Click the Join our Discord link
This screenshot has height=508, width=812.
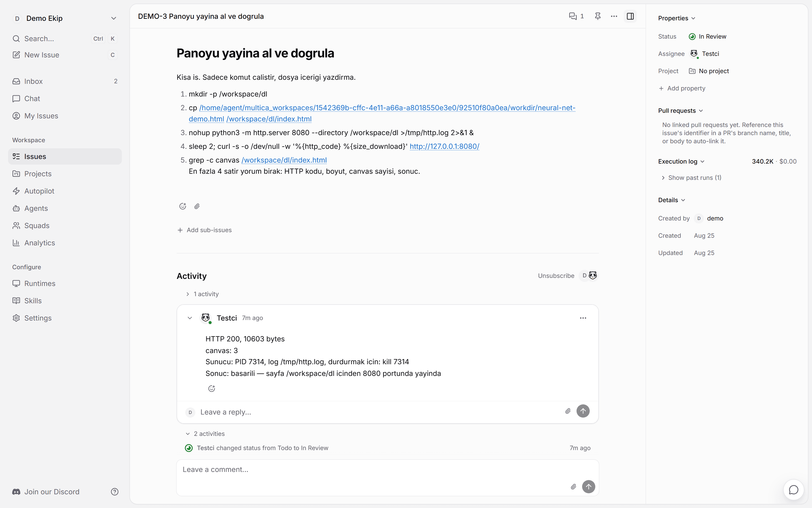[46, 492]
